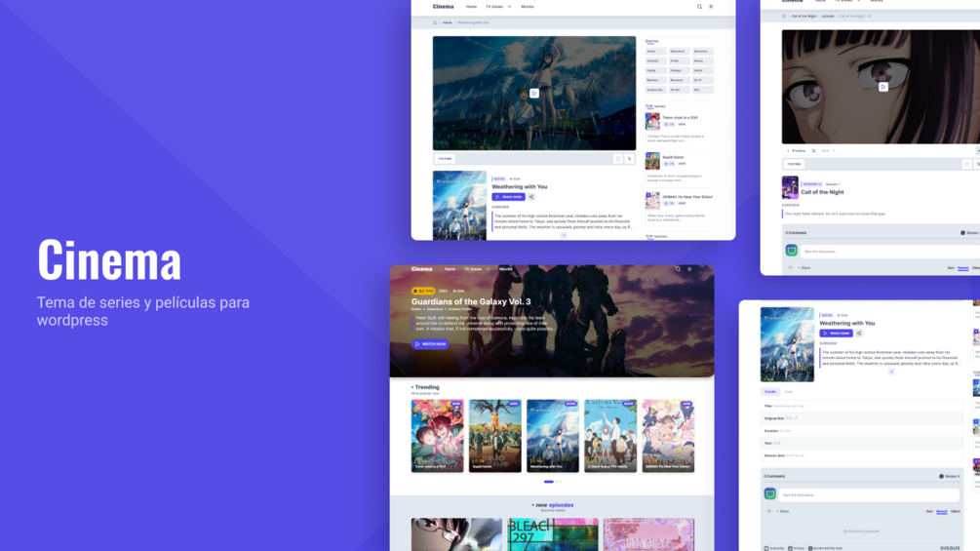Expand overview chevron under top mockup description
This screenshot has width=980, height=551.
point(564,236)
